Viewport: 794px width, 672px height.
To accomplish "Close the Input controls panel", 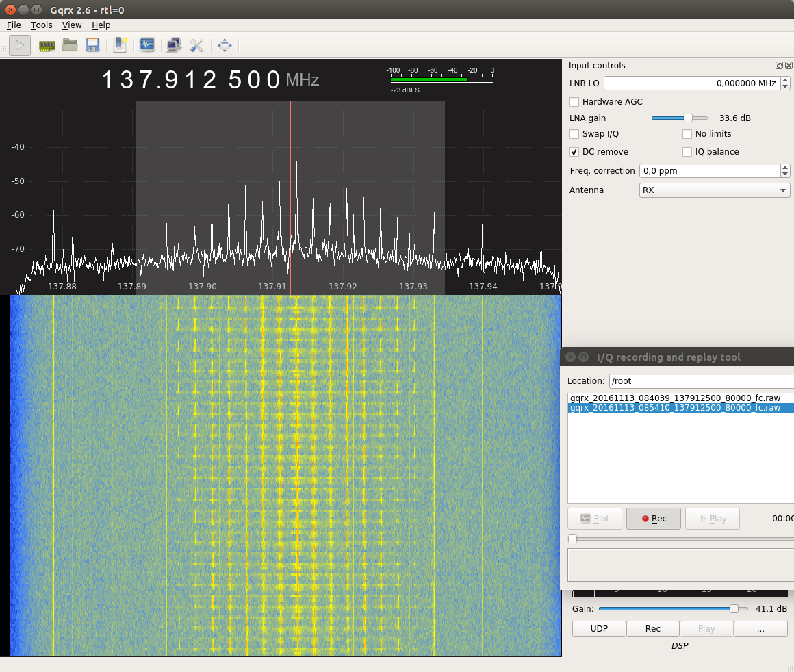I will point(789,65).
